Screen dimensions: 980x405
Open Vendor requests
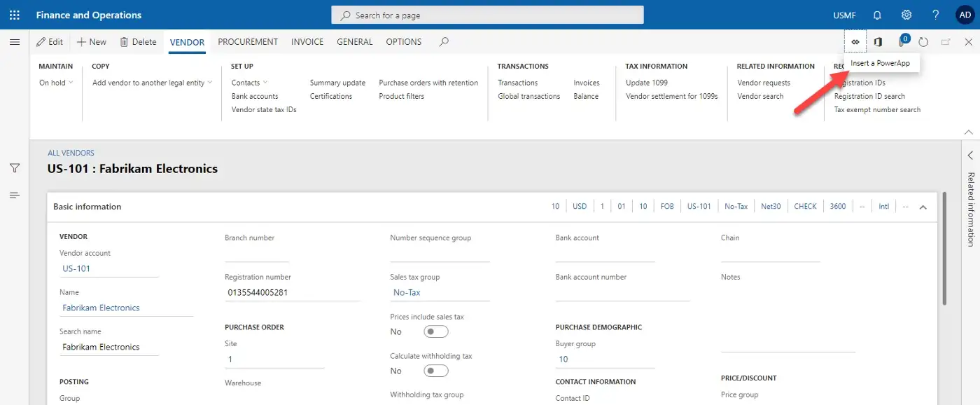coord(764,83)
